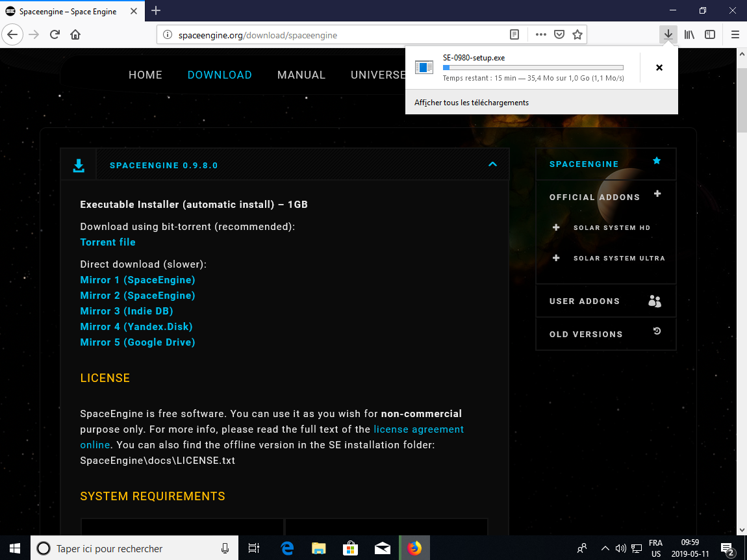
Task: Open OLD VERSIONS sidebar item
Action: [586, 334]
